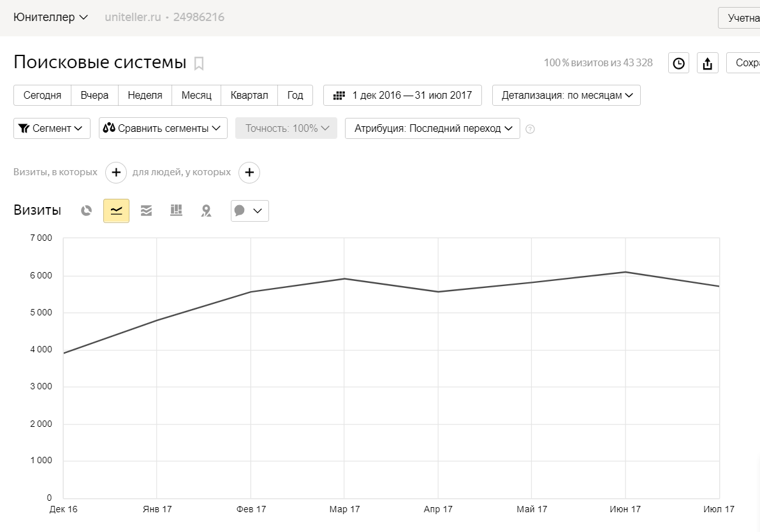Select the Неделя period tab
This screenshot has width=760, height=532.
[x=145, y=96]
